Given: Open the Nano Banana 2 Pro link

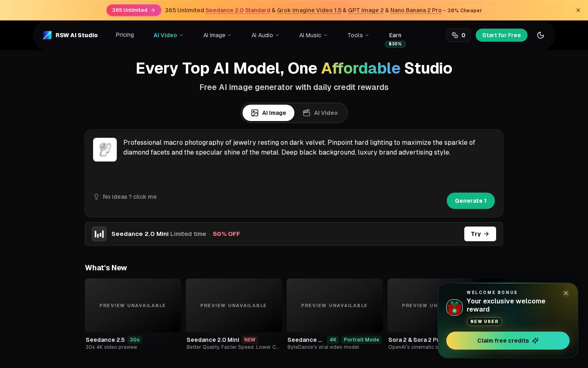Looking at the screenshot, I should (x=416, y=10).
